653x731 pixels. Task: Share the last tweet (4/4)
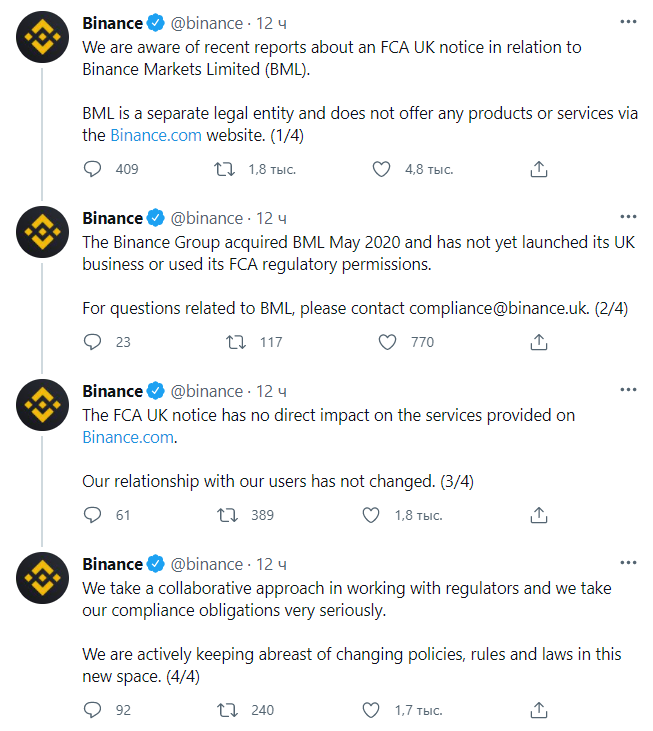click(538, 711)
